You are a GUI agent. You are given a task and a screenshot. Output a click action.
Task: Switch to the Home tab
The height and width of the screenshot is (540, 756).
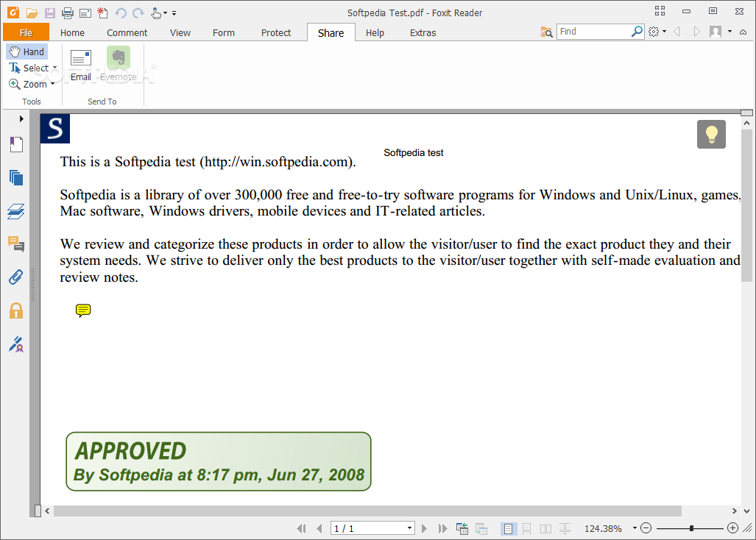click(72, 32)
